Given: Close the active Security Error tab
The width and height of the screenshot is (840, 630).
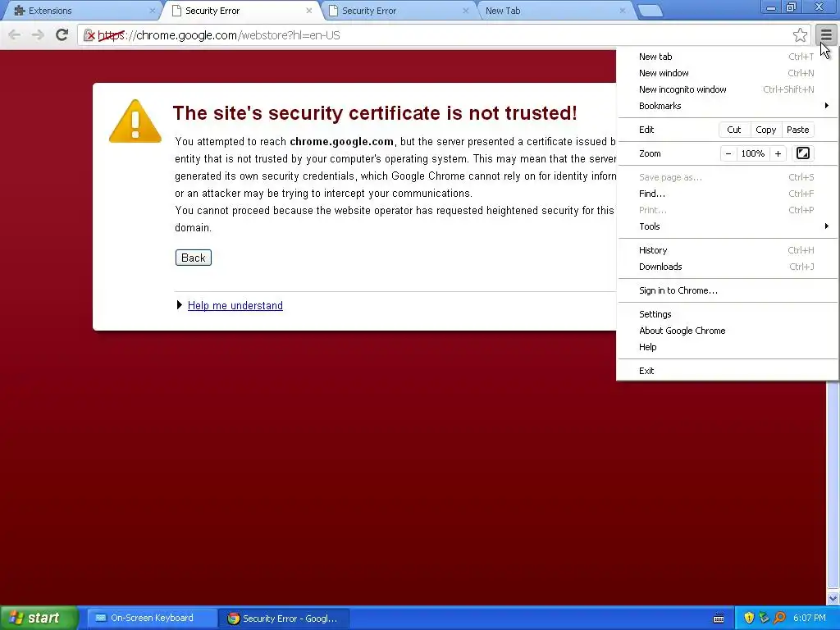Looking at the screenshot, I should (309, 11).
